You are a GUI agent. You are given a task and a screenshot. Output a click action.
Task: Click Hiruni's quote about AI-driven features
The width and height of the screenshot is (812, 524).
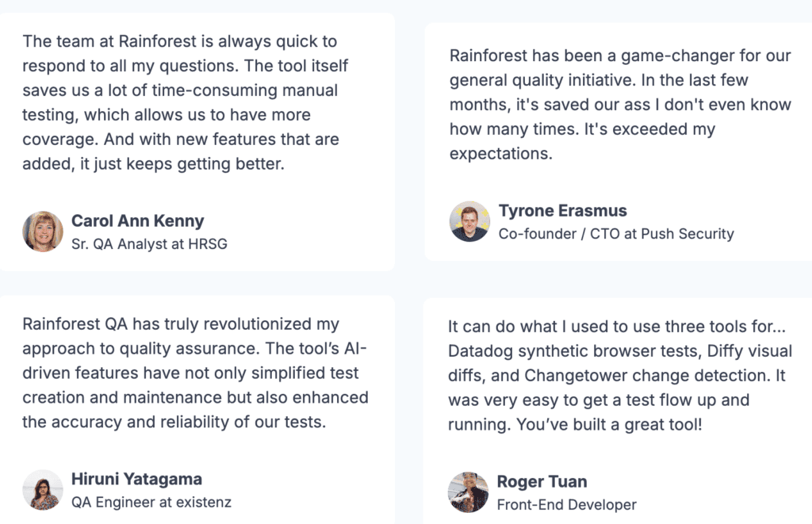coord(195,373)
